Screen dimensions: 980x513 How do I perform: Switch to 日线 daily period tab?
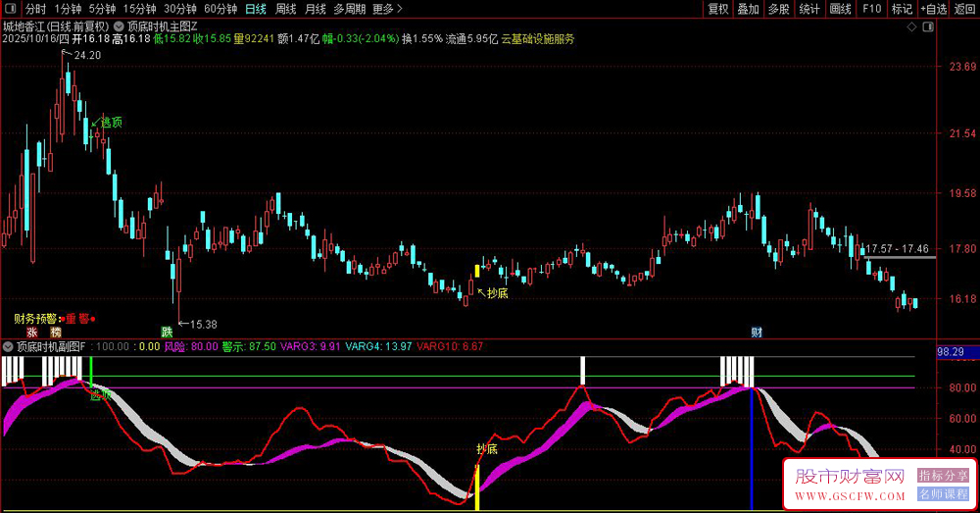click(x=255, y=9)
